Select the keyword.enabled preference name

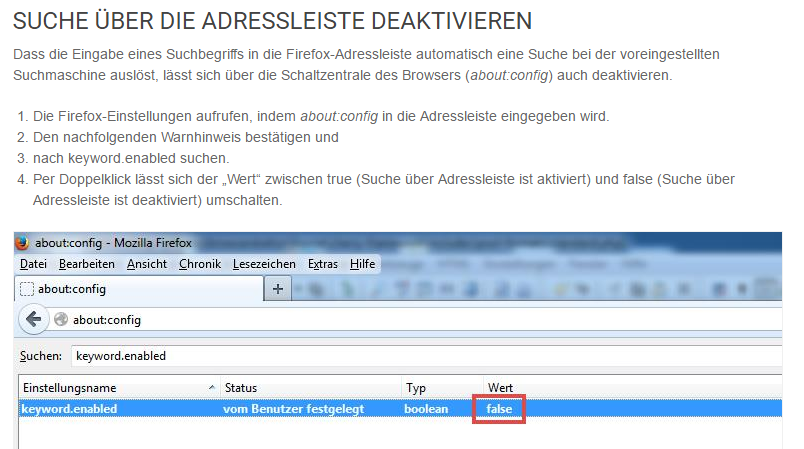69,409
